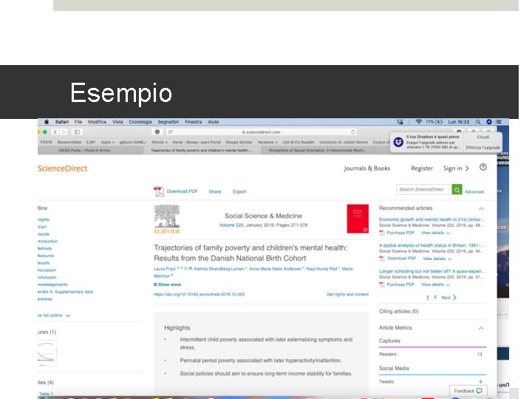This screenshot has width=532, height=399.
Task: Expand View details for Longer schooling article
Action: point(436,284)
